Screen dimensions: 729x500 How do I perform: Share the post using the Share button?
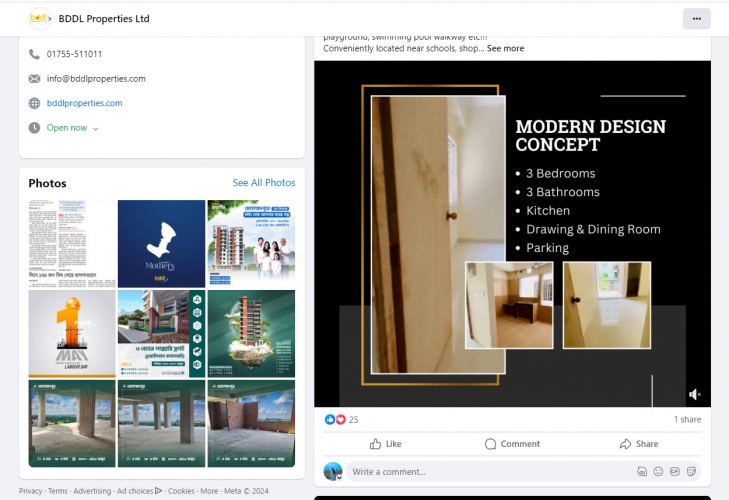[639, 444]
